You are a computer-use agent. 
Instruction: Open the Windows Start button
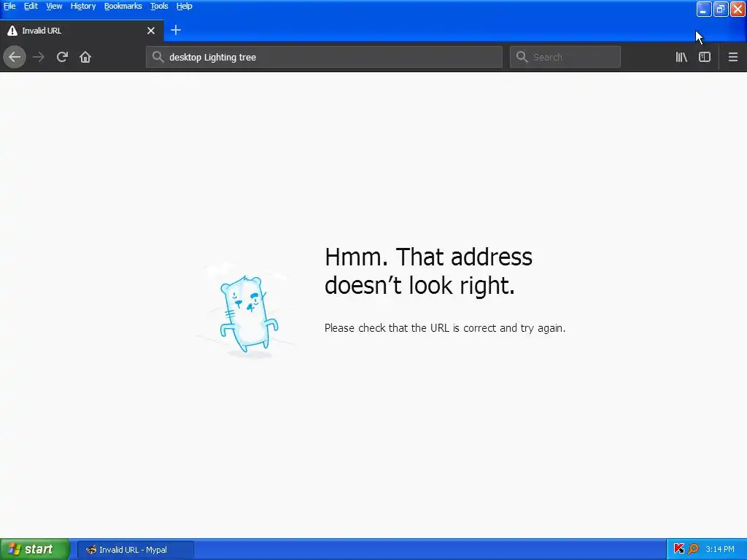pyautogui.click(x=34, y=549)
